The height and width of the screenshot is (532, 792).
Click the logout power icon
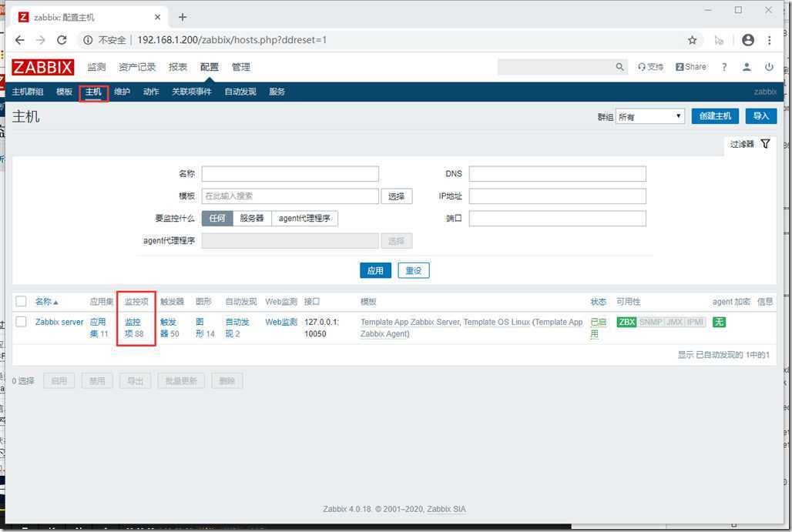tap(769, 67)
